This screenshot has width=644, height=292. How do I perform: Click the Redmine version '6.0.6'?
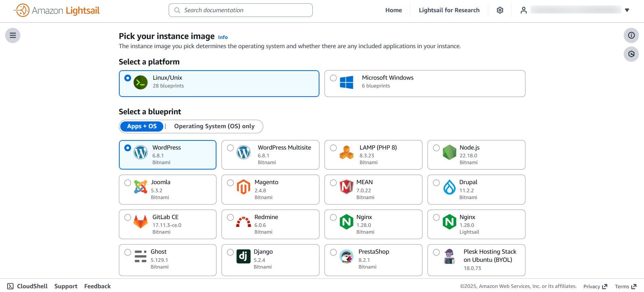tap(260, 225)
